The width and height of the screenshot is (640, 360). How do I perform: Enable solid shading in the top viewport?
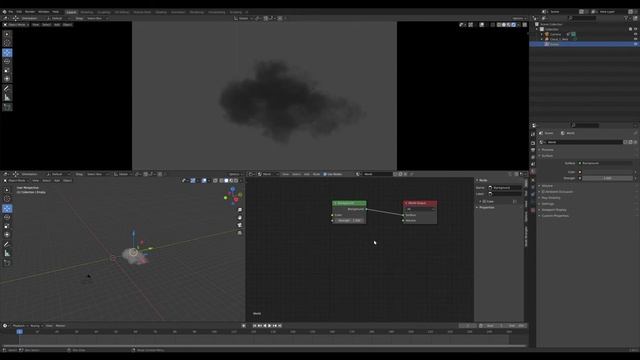[504, 25]
